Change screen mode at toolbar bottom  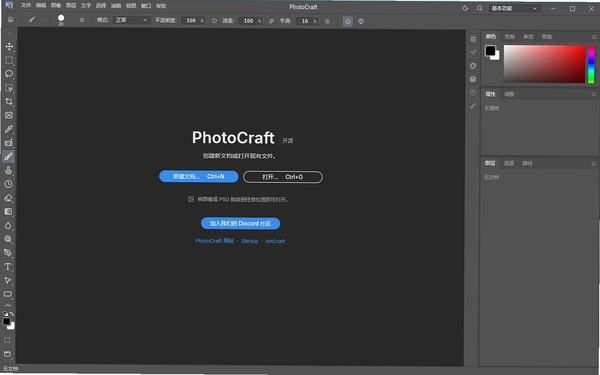(7, 354)
